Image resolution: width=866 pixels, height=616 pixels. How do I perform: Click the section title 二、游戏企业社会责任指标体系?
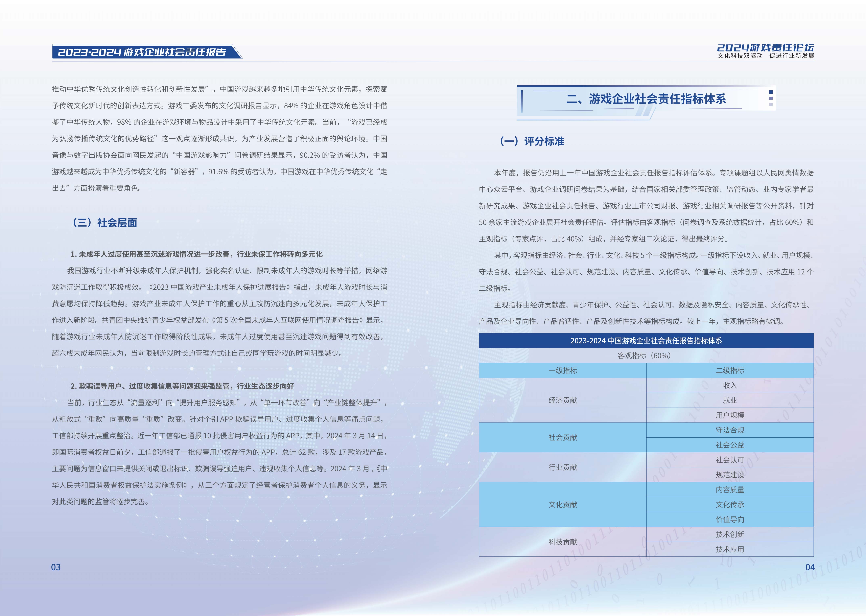[x=646, y=99]
